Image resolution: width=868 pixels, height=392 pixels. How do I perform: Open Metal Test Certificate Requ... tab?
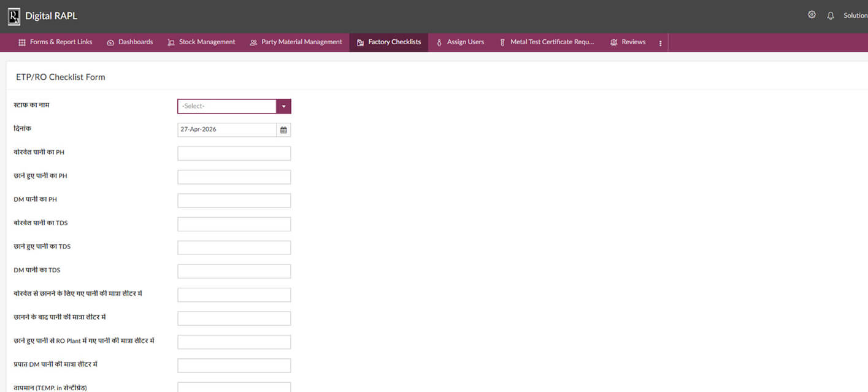pyautogui.click(x=547, y=42)
